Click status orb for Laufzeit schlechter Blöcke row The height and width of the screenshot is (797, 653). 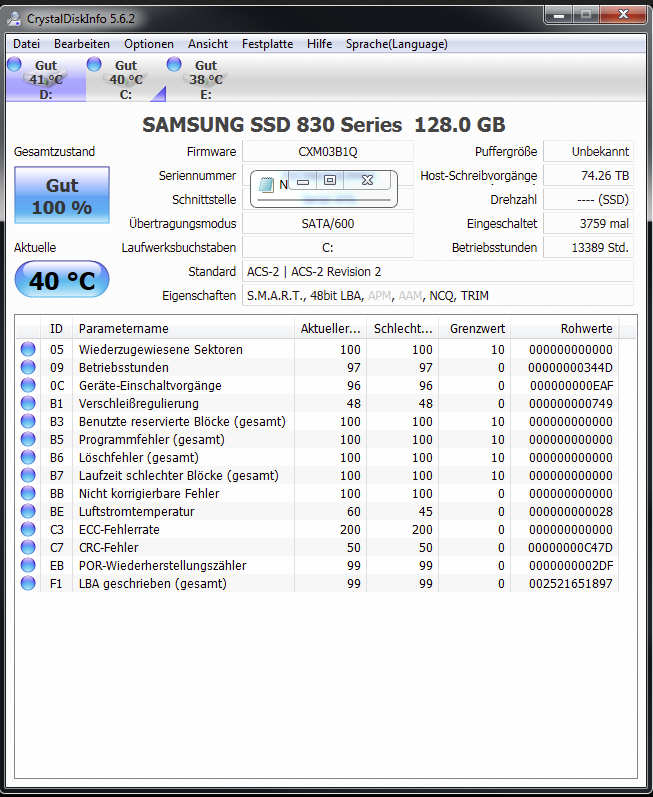(x=28, y=475)
